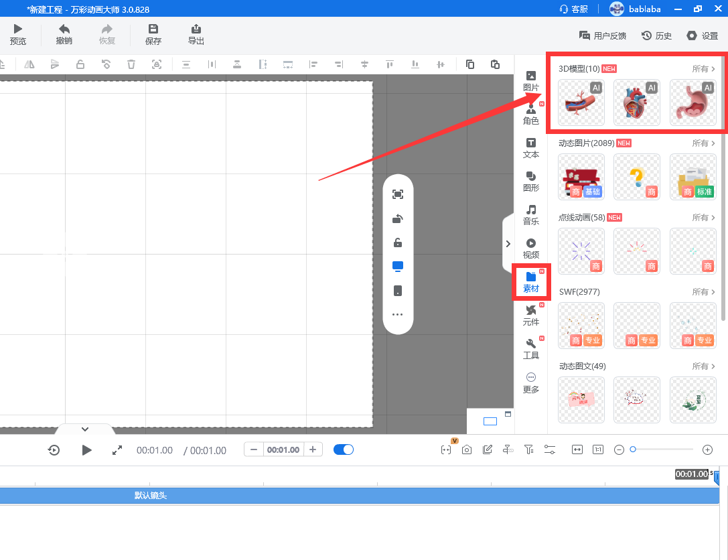The image size is (728, 560).
Task: Click the camera snapshot icon in timeline toolbar
Action: [x=467, y=449]
